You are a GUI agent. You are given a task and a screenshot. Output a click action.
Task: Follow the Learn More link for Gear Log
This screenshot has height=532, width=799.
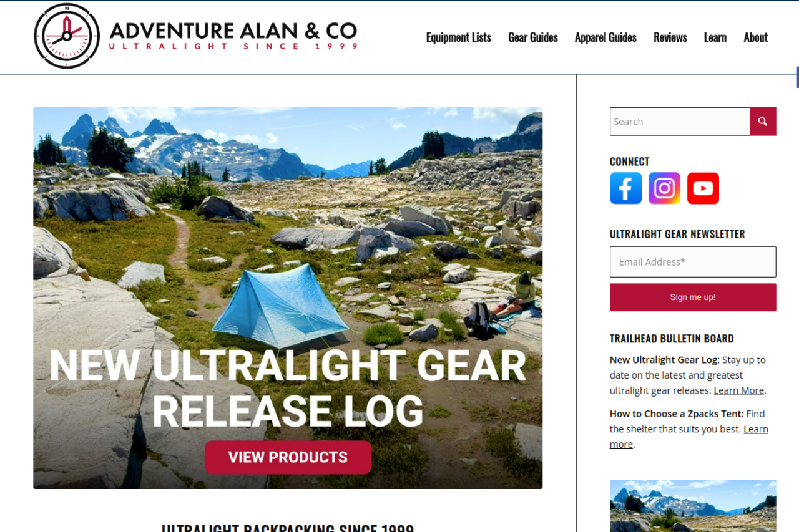[x=739, y=390]
